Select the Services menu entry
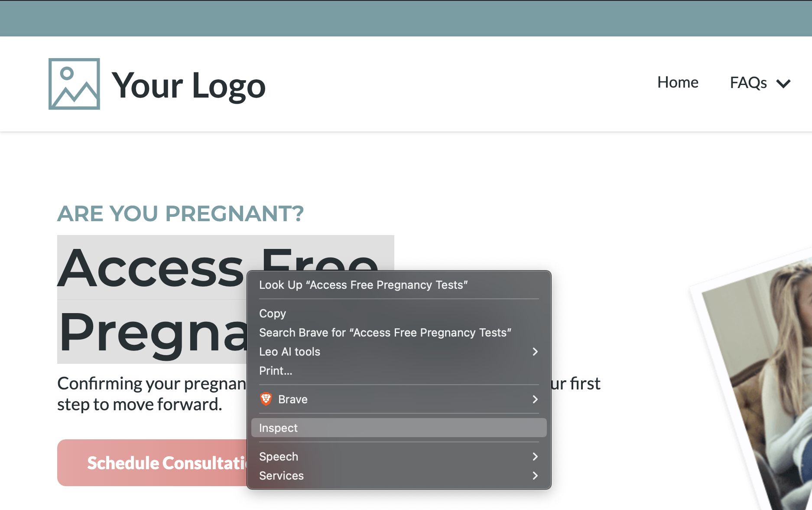This screenshot has width=812, height=510. pos(399,476)
